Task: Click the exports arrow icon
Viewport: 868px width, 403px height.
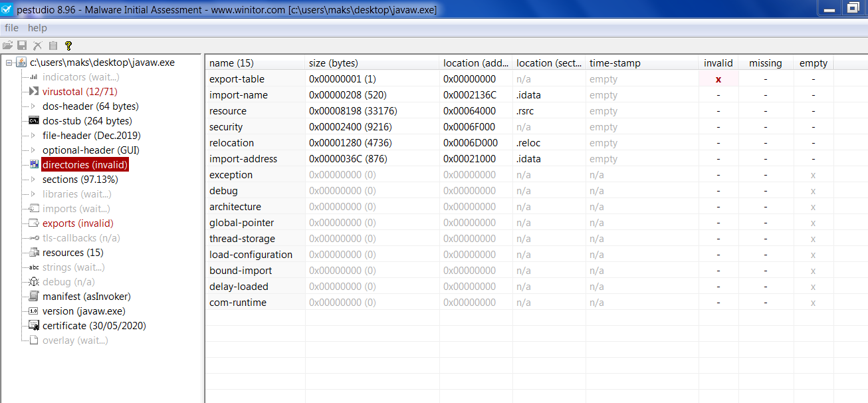Action: (x=34, y=223)
